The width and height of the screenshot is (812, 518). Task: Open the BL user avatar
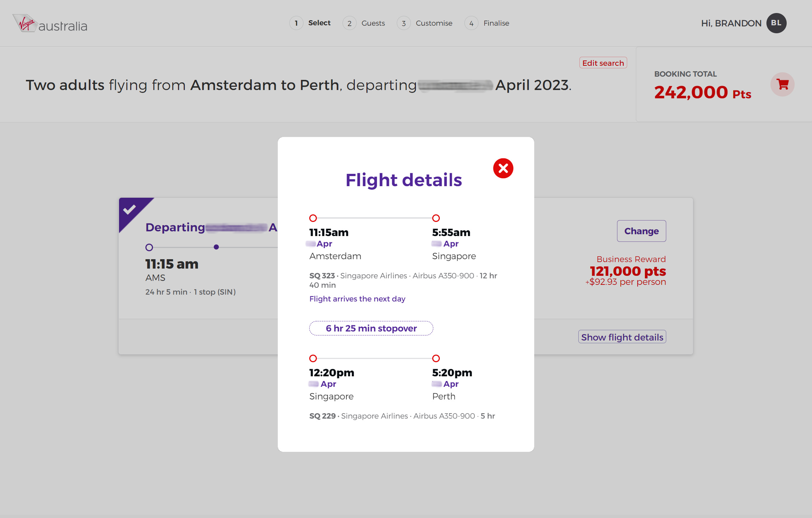[x=776, y=23]
